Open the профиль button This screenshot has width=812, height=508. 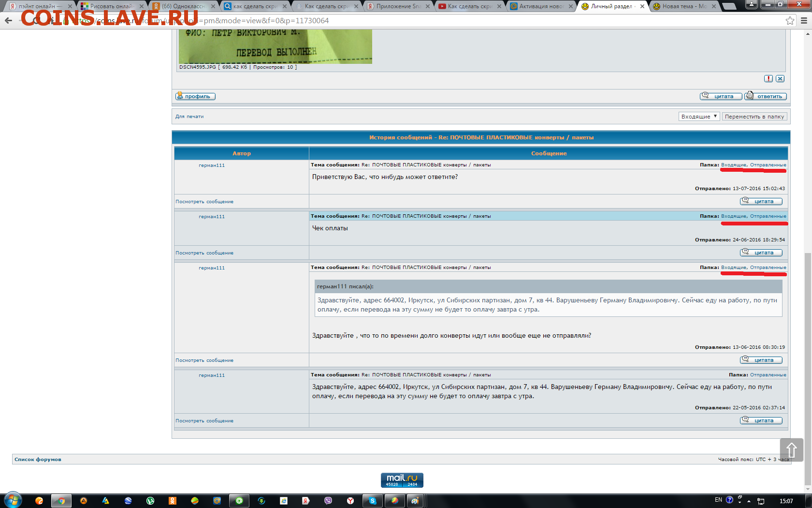coord(195,96)
